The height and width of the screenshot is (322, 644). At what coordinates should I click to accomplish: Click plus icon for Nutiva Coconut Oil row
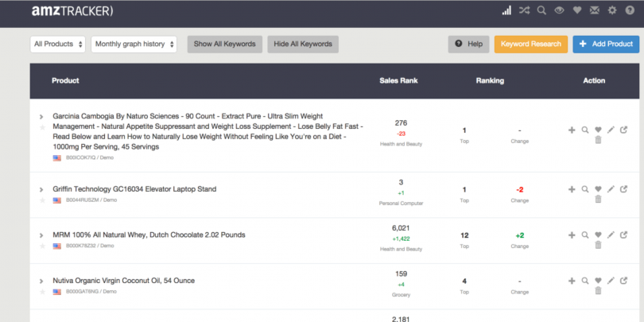tap(572, 281)
